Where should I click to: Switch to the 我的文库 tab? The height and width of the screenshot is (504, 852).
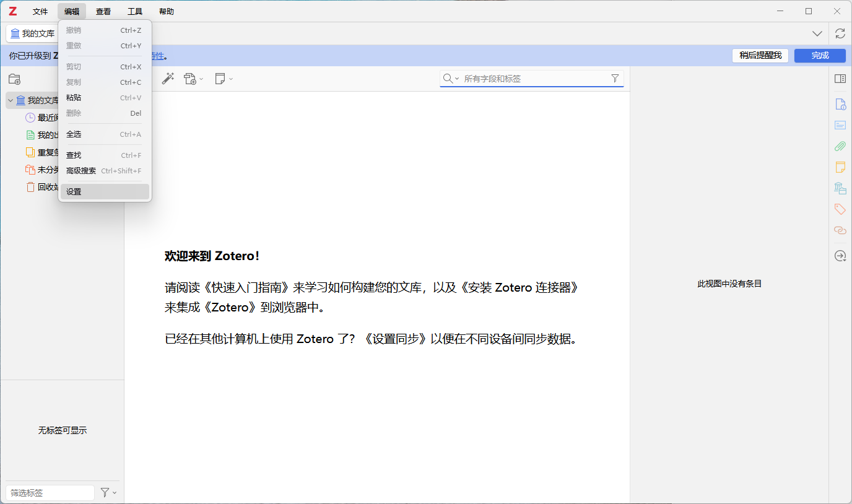coord(33,33)
